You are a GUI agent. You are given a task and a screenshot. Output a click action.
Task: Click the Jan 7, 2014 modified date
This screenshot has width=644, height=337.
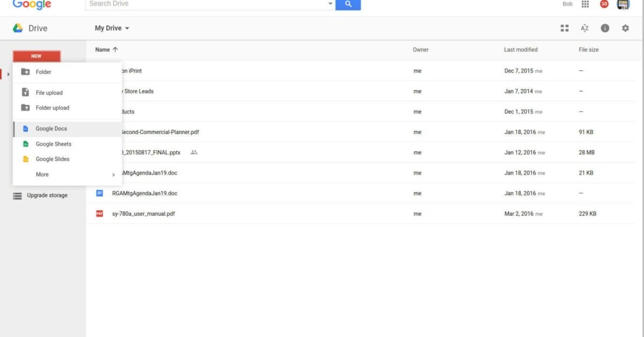tap(519, 91)
